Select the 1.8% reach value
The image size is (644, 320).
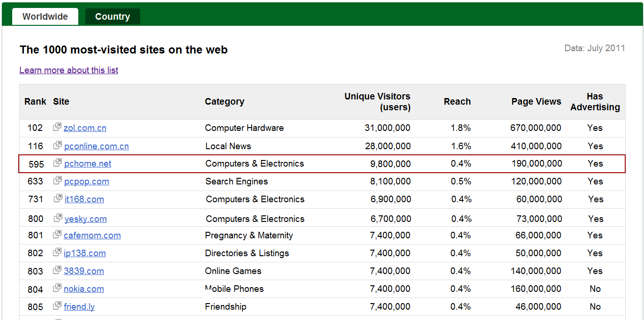tap(461, 128)
